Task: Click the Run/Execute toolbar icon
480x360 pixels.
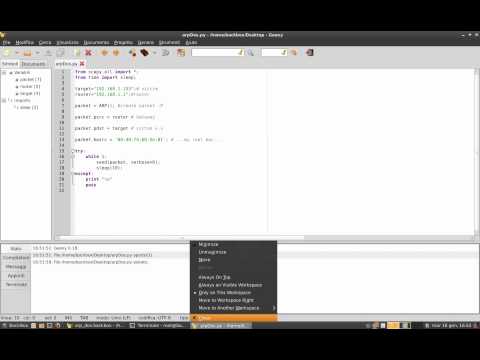Action: click(165, 53)
